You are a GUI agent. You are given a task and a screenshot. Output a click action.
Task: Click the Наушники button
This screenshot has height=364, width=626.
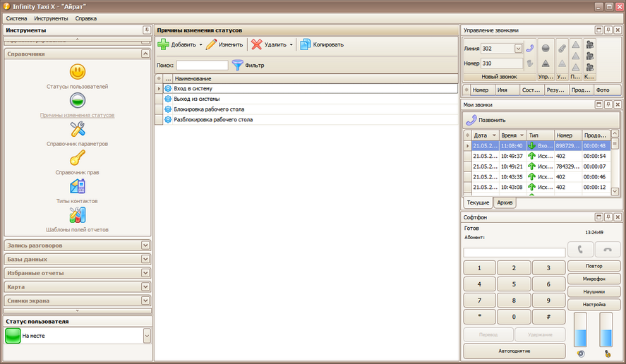pos(594,291)
